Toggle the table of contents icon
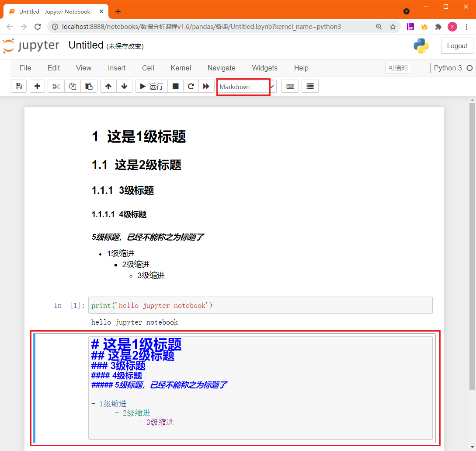The image size is (476, 451). (x=310, y=86)
